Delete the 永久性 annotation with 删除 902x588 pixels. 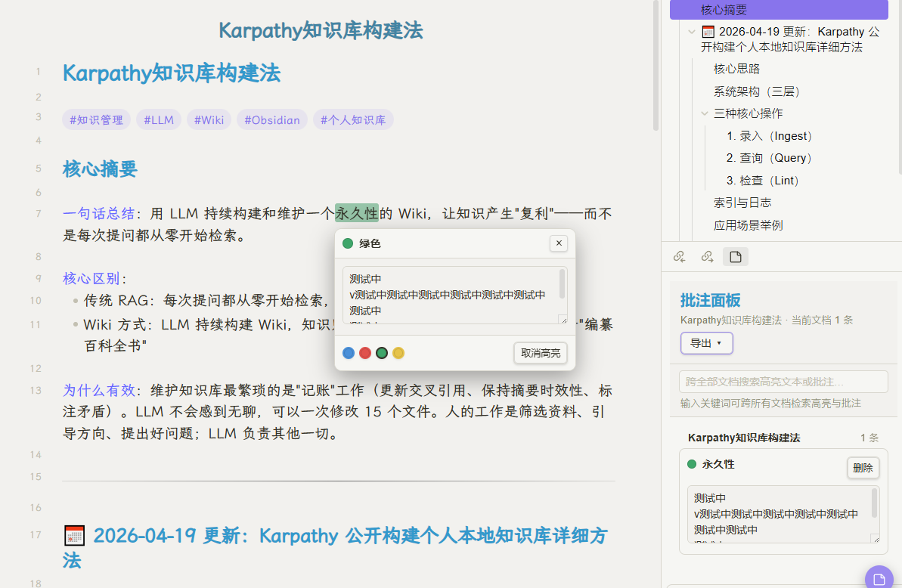(863, 468)
